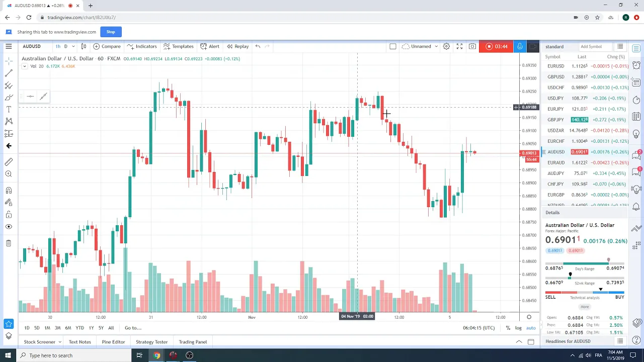The width and height of the screenshot is (644, 362).
Task: Set chart range to 1D
Action: (x=27, y=328)
